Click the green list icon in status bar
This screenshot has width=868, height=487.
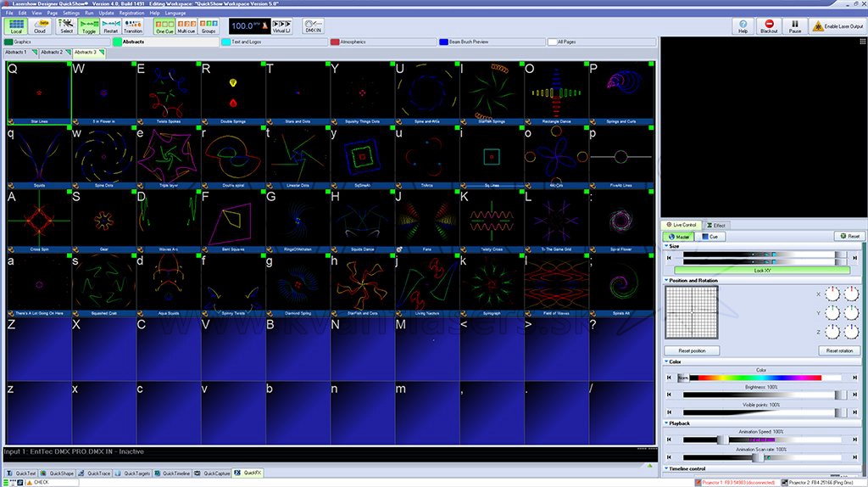point(6,483)
